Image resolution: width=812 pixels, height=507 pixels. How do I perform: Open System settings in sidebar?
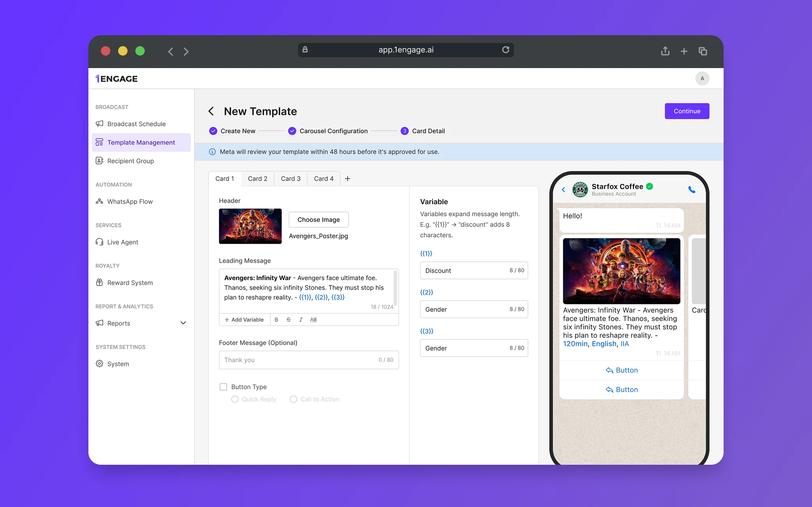pyautogui.click(x=141, y=364)
